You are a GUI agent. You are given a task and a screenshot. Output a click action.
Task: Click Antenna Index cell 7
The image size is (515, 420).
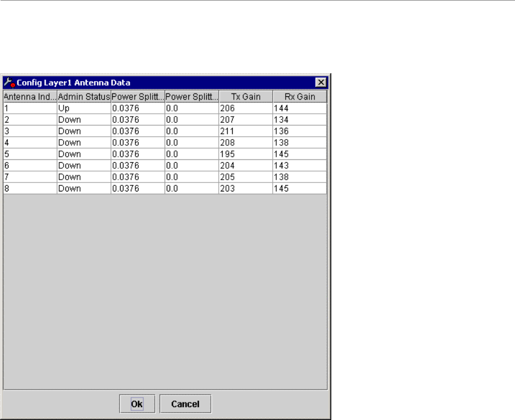coord(30,177)
